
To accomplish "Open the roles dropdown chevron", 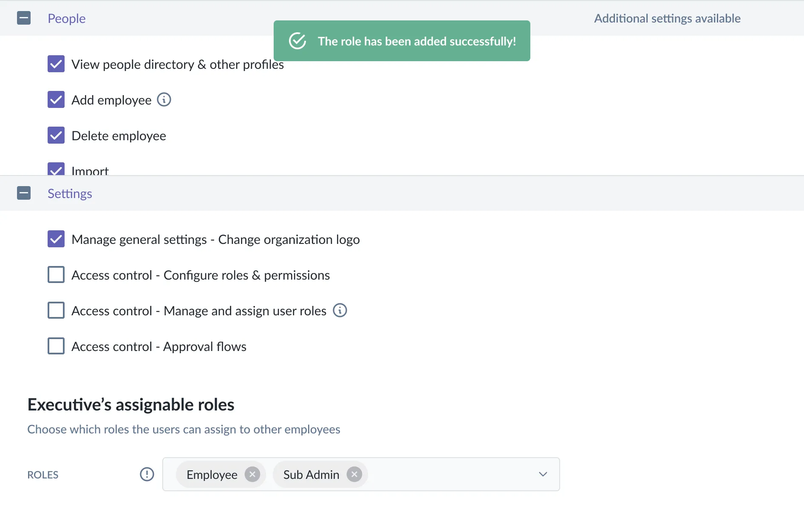I will point(543,474).
